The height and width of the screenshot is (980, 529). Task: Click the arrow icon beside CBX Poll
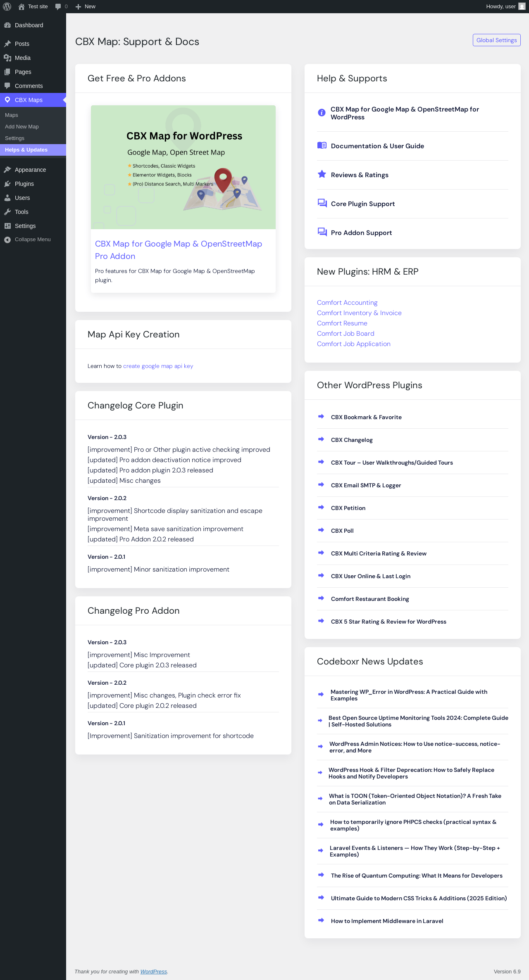point(321,530)
